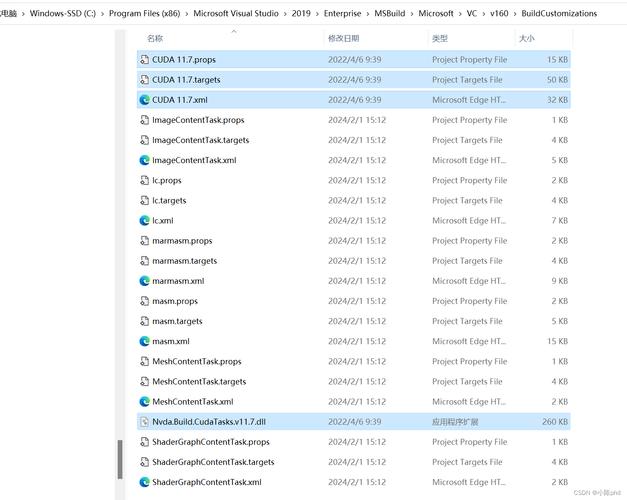Open the BuildCustomizations breadcrumb segment
This screenshot has height=500, width=627.
click(x=559, y=14)
